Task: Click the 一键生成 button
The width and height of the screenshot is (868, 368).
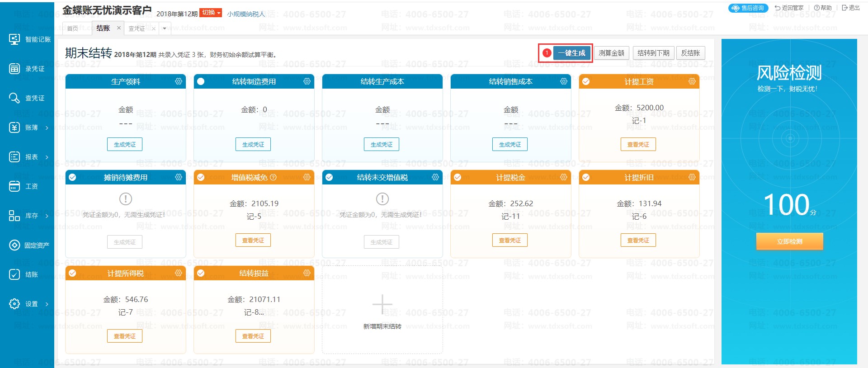Action: click(x=571, y=53)
